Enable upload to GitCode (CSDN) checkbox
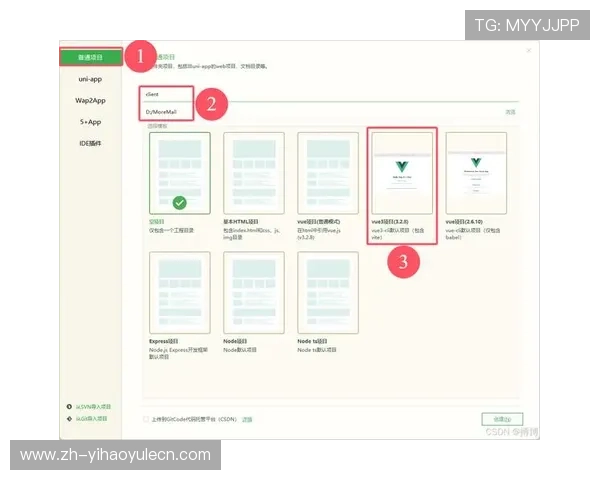Image resolution: width=600 pixels, height=480 pixels. pyautogui.click(x=147, y=419)
